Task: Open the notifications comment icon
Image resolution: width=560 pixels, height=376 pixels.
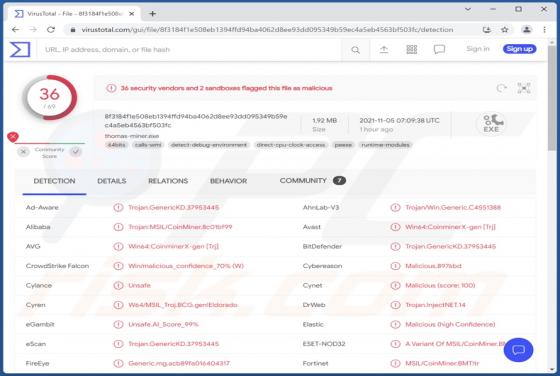Action: point(439,49)
